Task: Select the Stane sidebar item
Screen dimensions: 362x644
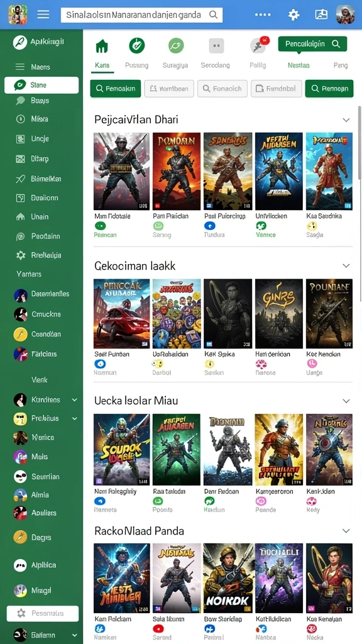Action: click(x=41, y=85)
